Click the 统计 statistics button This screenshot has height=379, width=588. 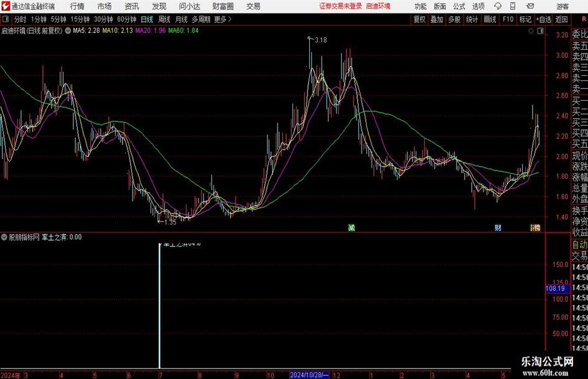coord(472,19)
